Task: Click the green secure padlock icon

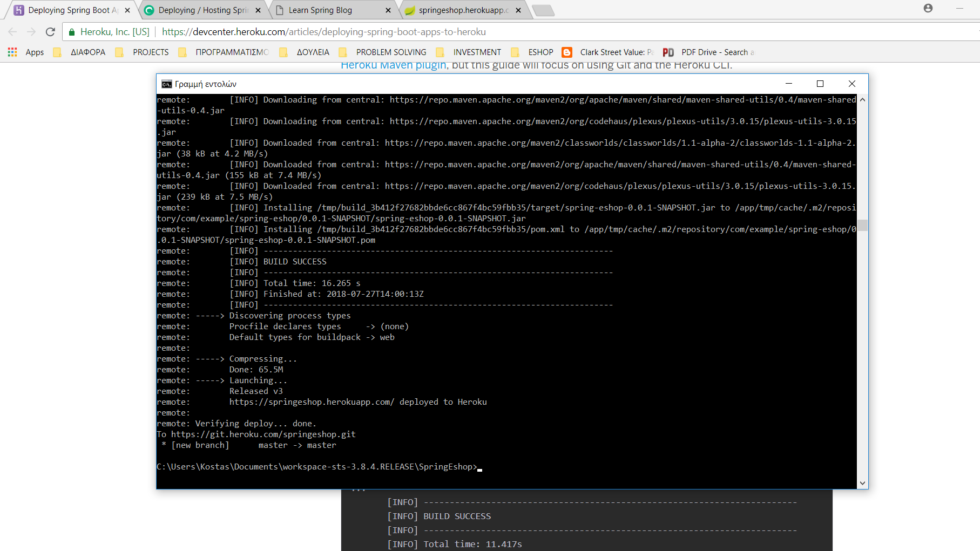Action: tap(72, 32)
